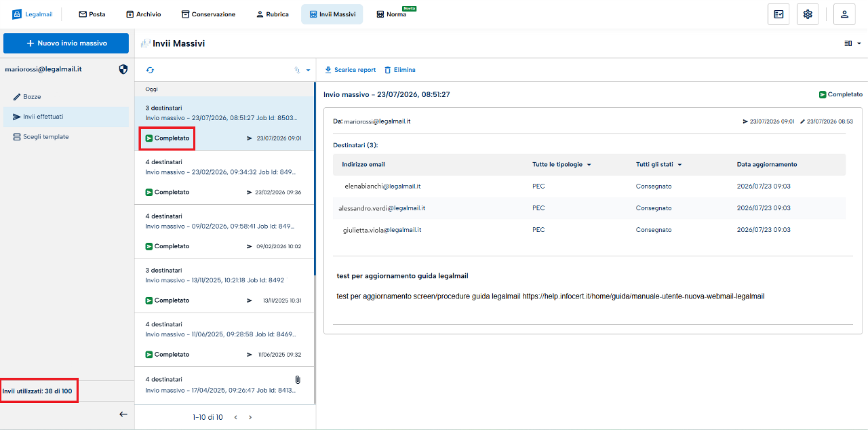The height and width of the screenshot is (430, 868).
Task: Open the sending from 09/02/2026, 09:58:41
Action: (x=224, y=232)
